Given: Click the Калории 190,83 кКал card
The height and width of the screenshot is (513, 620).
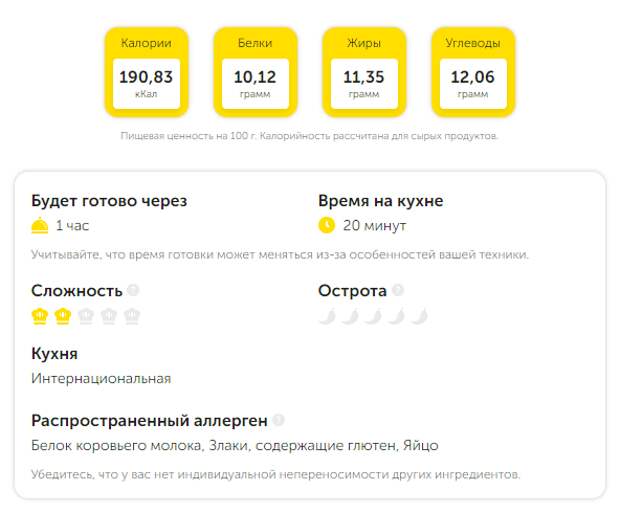Looking at the screenshot, I should click(146, 72).
